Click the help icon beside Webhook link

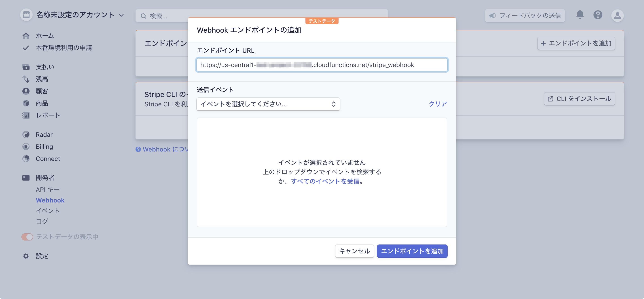(138, 149)
